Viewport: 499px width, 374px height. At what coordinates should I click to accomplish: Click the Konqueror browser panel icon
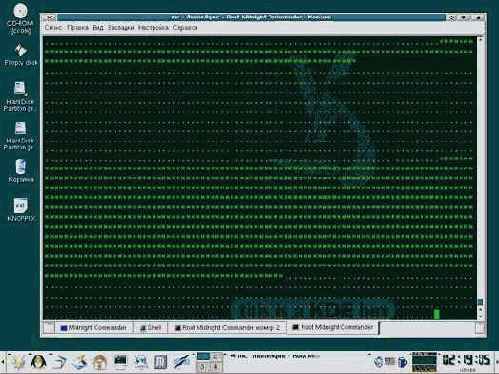(140, 361)
